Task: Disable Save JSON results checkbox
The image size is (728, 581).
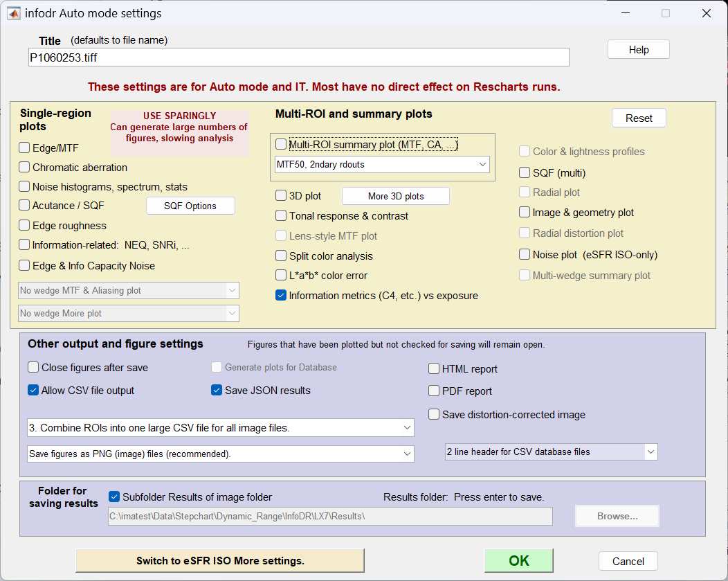Action: click(x=217, y=391)
